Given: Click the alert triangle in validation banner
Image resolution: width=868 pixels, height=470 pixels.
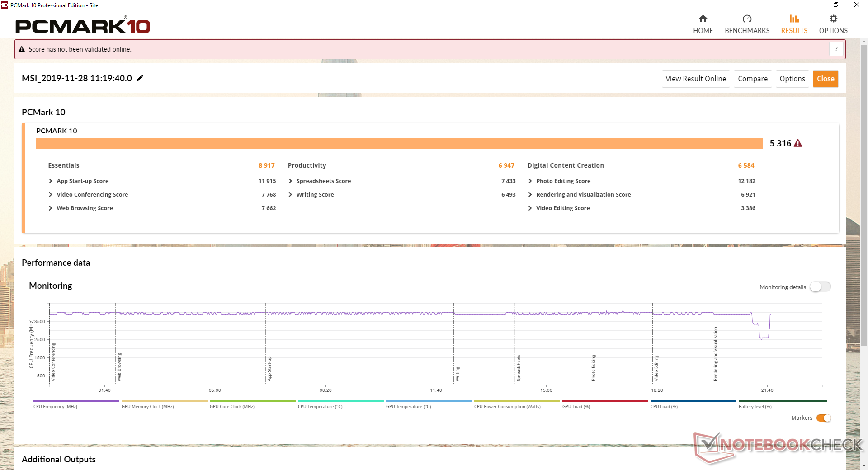Looking at the screenshot, I should [22, 49].
